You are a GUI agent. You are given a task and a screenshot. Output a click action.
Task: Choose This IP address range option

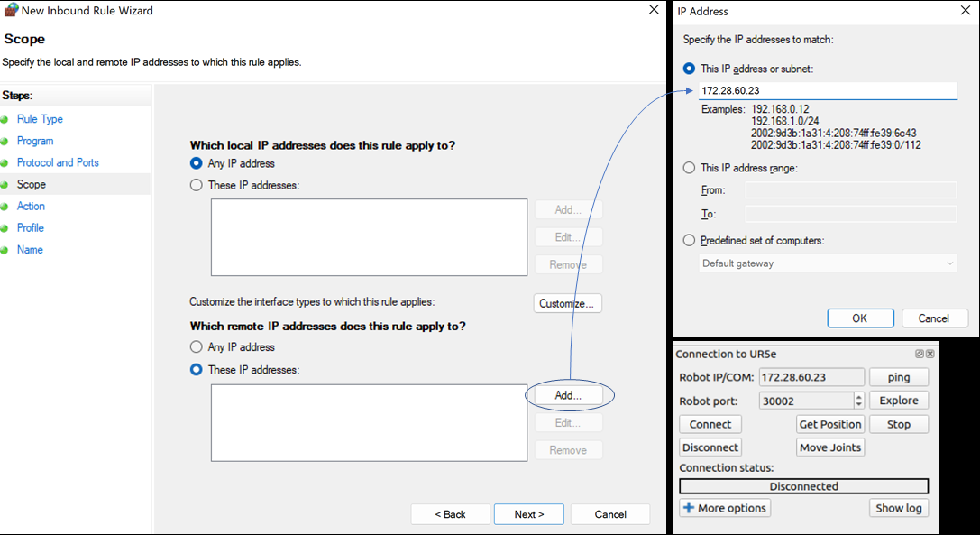690,168
